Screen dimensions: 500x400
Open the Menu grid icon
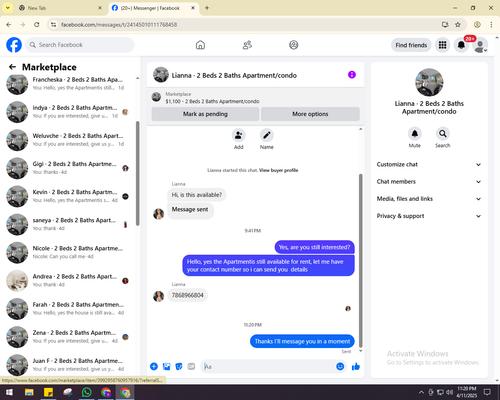point(442,45)
